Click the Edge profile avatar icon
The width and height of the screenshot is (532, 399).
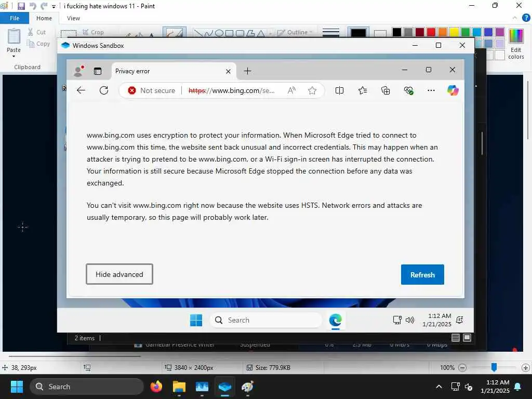coord(79,71)
